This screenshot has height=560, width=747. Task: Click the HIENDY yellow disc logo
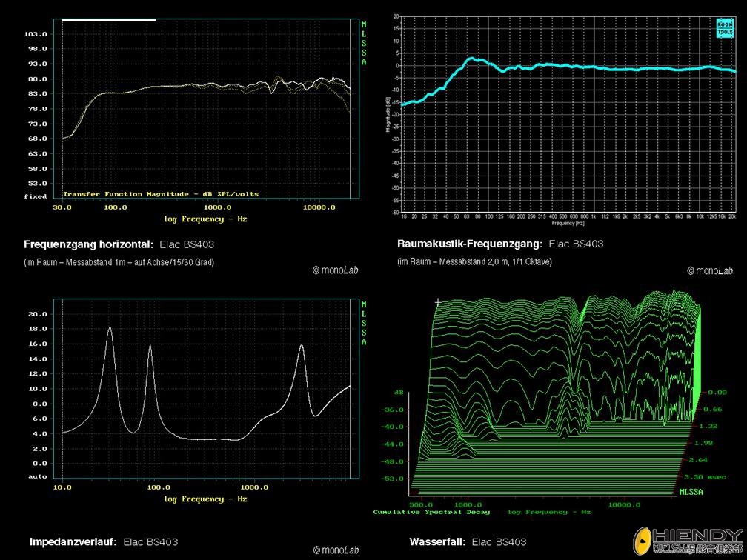click(x=642, y=539)
